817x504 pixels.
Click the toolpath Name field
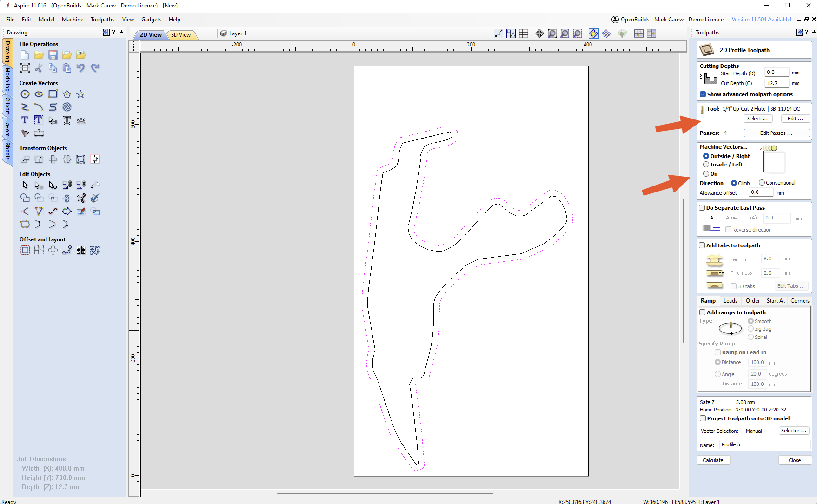tap(765, 444)
